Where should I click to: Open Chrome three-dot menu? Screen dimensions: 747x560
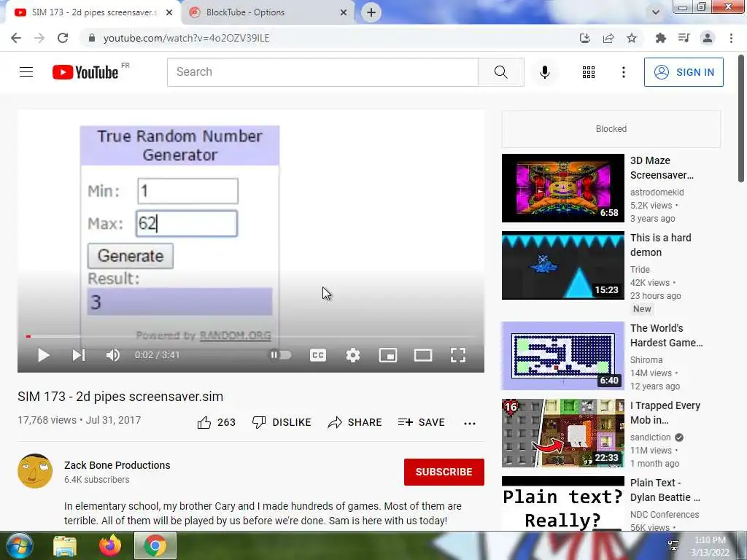coord(731,38)
